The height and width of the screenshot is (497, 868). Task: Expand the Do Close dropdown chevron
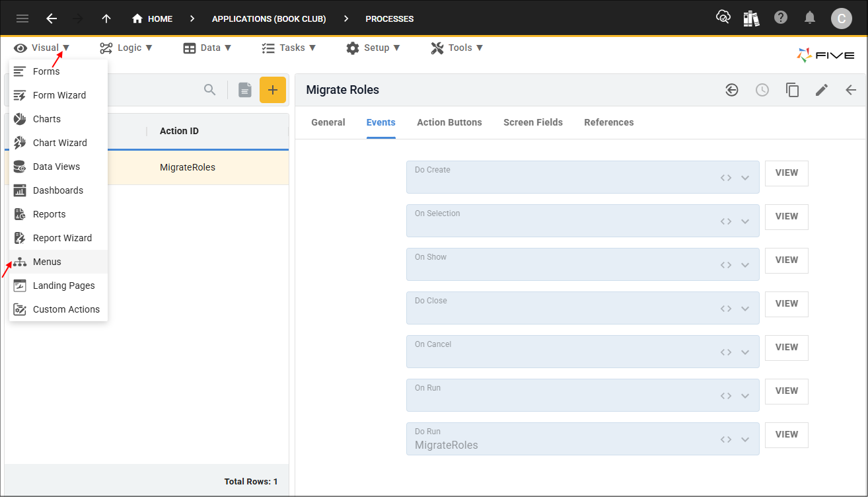tap(745, 309)
